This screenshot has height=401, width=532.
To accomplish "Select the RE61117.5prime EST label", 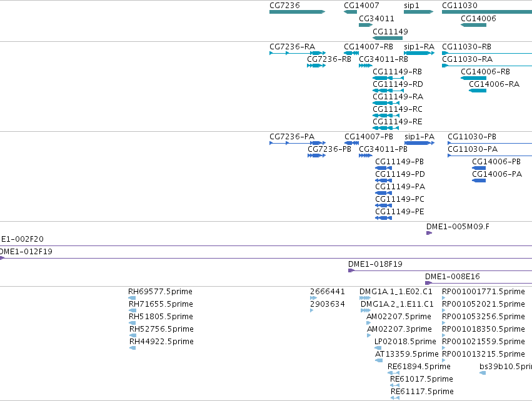I will tap(423, 392).
